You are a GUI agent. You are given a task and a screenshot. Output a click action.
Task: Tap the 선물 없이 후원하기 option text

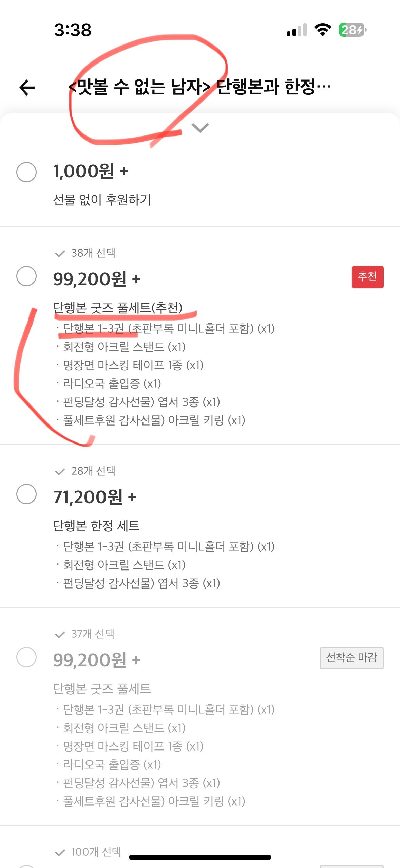tap(102, 200)
